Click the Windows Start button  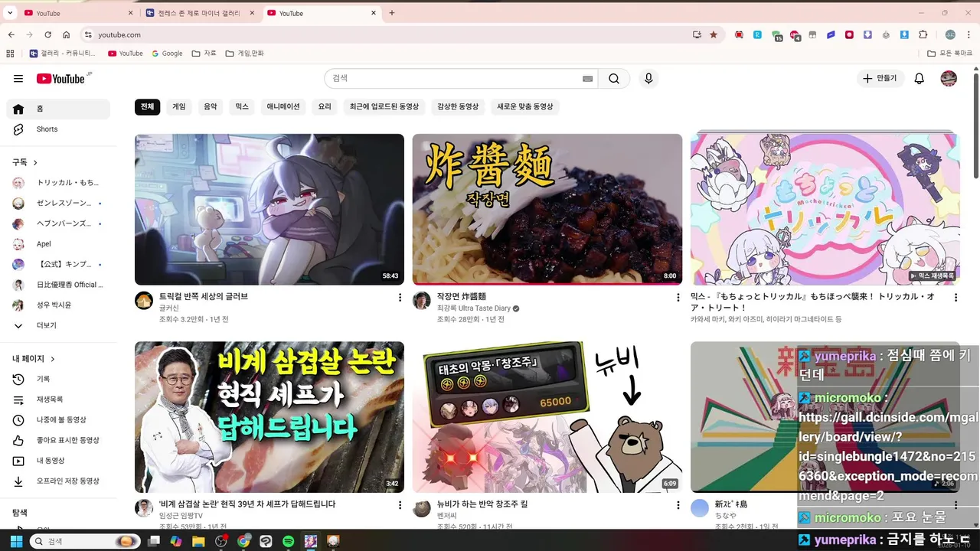[x=15, y=541]
